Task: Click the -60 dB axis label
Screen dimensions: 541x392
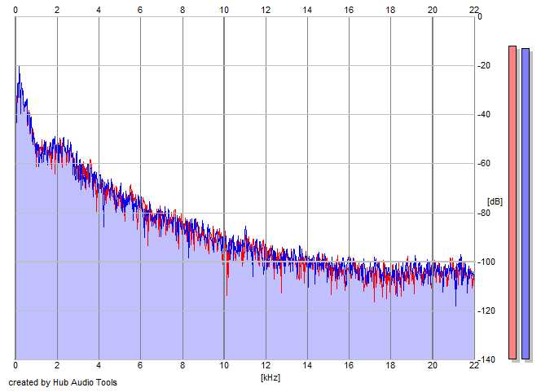Action: [x=484, y=164]
